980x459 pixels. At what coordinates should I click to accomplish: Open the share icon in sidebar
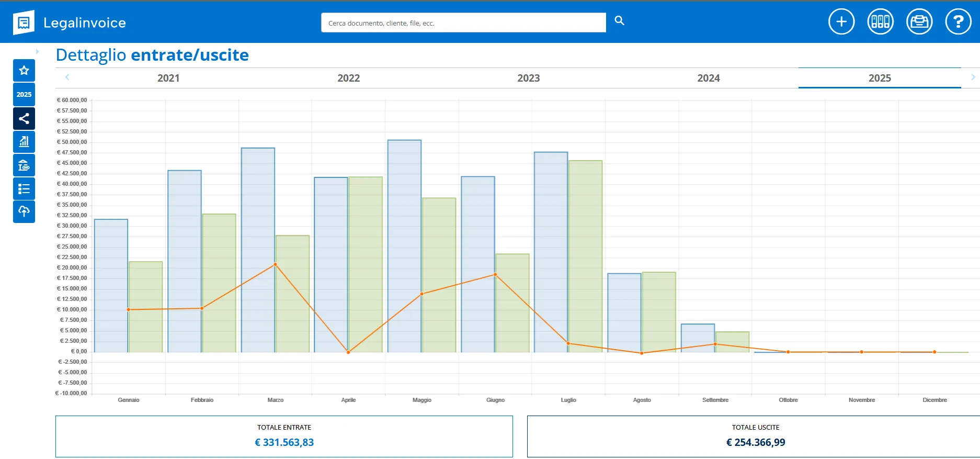click(24, 119)
